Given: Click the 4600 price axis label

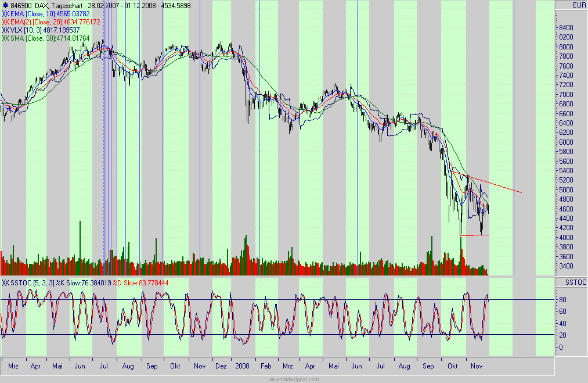Looking at the screenshot, I should (566, 209).
